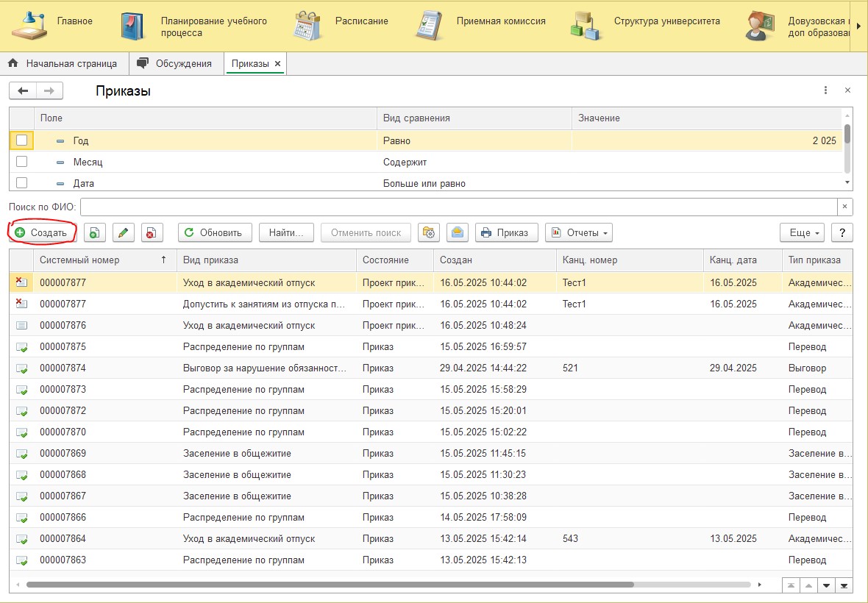
Task: Expand the Отчеты dropdown
Action: [578, 233]
